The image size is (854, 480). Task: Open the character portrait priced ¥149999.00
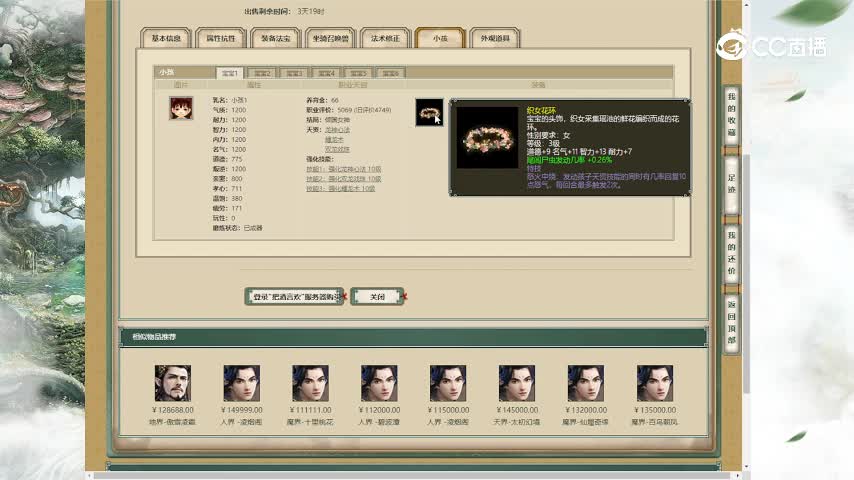click(x=242, y=384)
